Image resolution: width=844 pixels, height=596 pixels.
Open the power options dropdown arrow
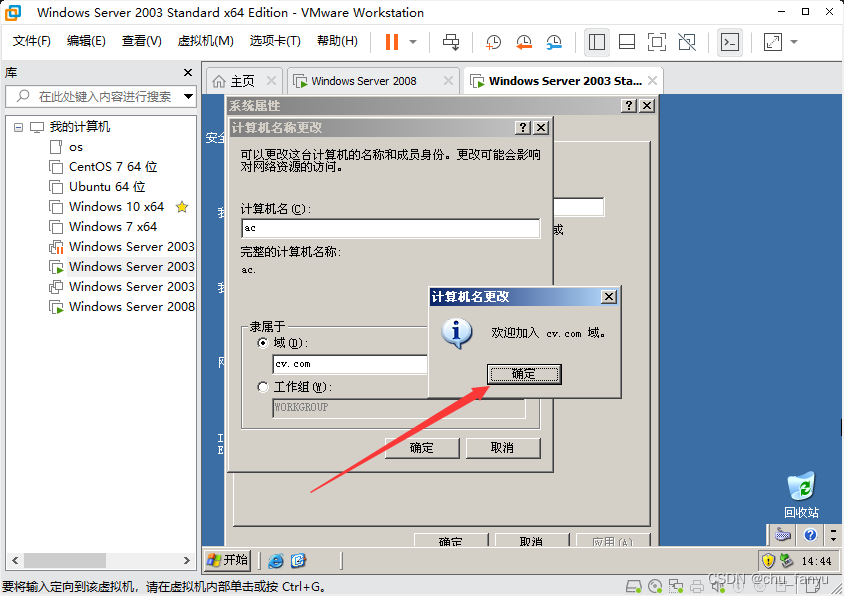pyautogui.click(x=413, y=41)
